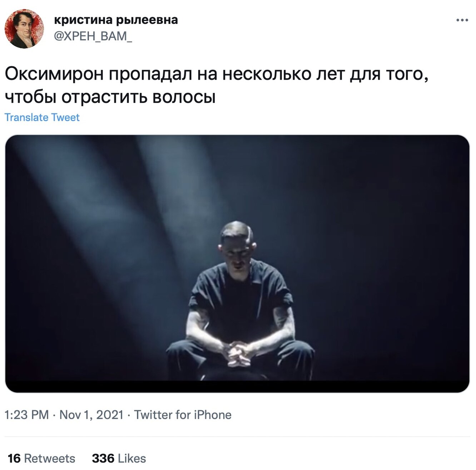This screenshot has height=470, width=476.
Task: Click the bold number 16 before Retweets
Action: tap(14, 458)
